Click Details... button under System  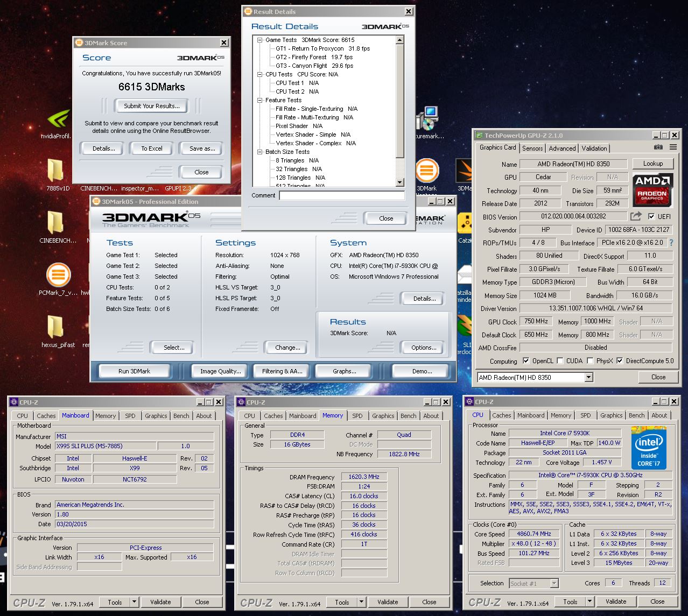[x=424, y=299]
